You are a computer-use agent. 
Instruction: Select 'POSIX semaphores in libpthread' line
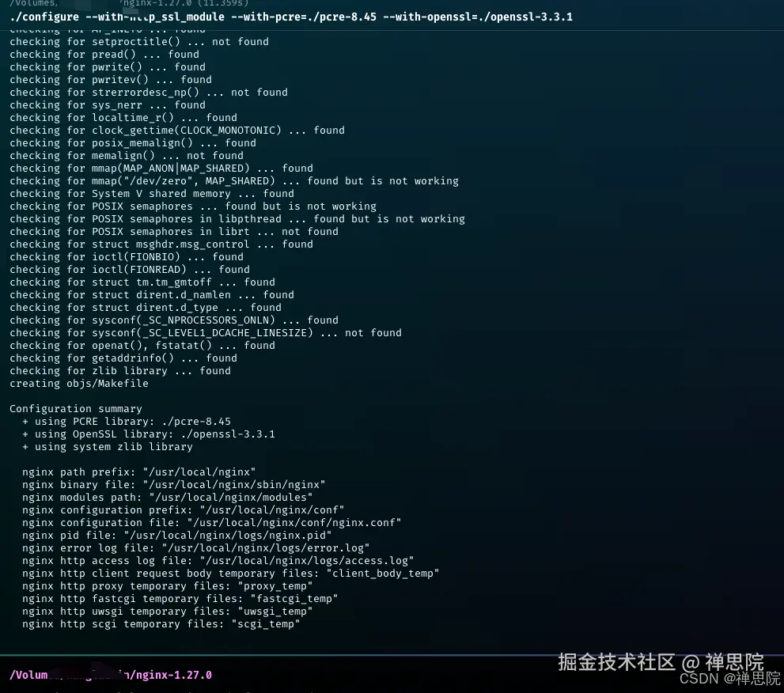pos(237,219)
